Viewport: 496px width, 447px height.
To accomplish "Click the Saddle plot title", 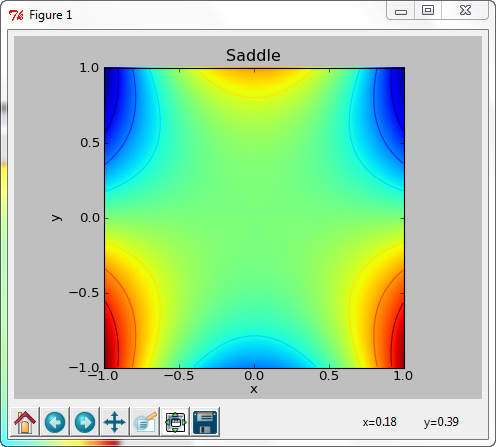I will pyautogui.click(x=253, y=55).
